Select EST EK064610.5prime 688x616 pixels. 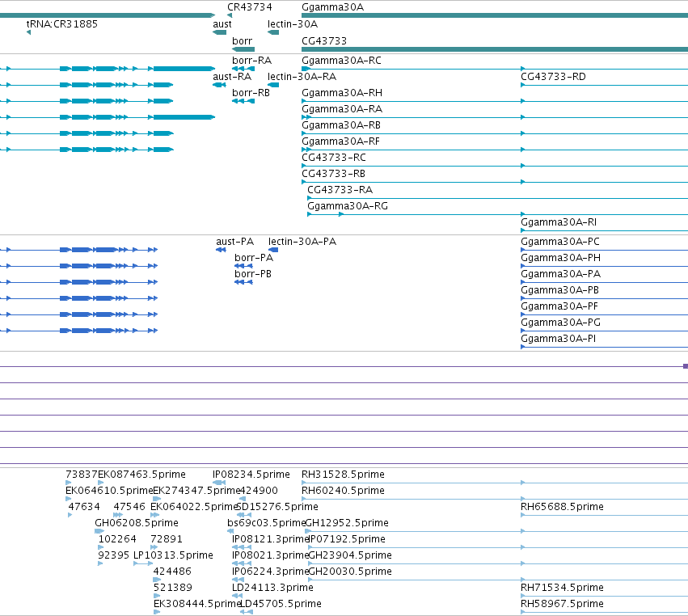109,491
